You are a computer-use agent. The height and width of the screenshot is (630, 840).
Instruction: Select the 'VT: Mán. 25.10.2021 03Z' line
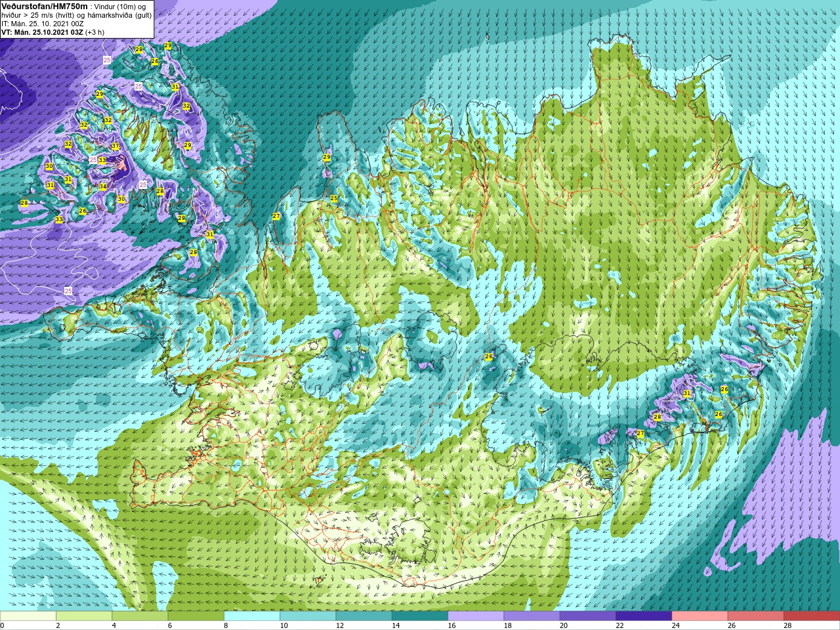pos(42,32)
